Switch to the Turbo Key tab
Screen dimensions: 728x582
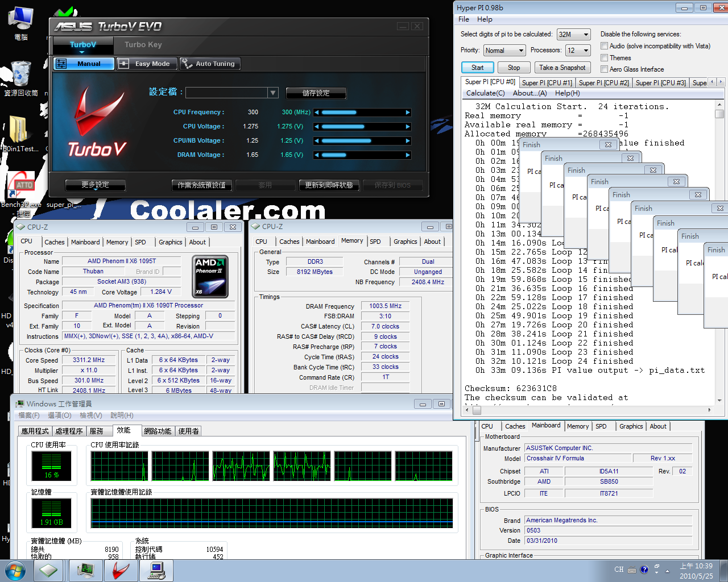(143, 45)
